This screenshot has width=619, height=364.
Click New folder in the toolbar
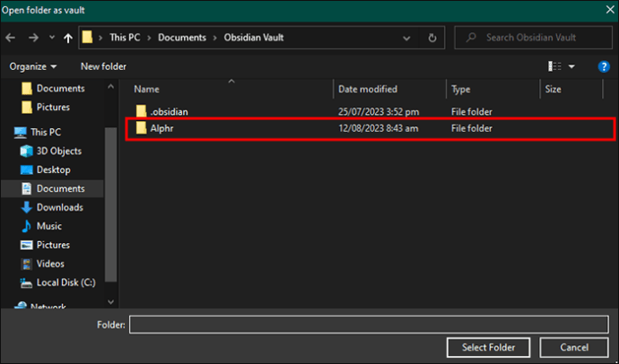[103, 66]
